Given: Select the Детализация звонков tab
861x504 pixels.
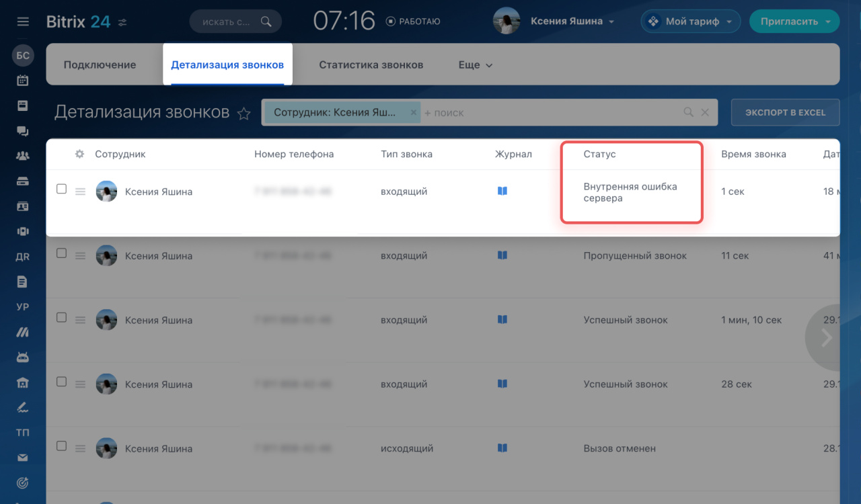Looking at the screenshot, I should pos(227,65).
